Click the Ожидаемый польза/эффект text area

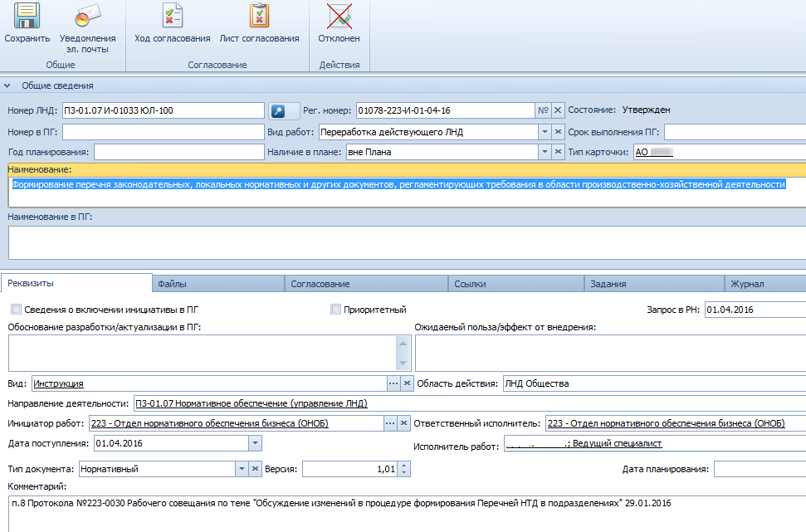[611, 353]
